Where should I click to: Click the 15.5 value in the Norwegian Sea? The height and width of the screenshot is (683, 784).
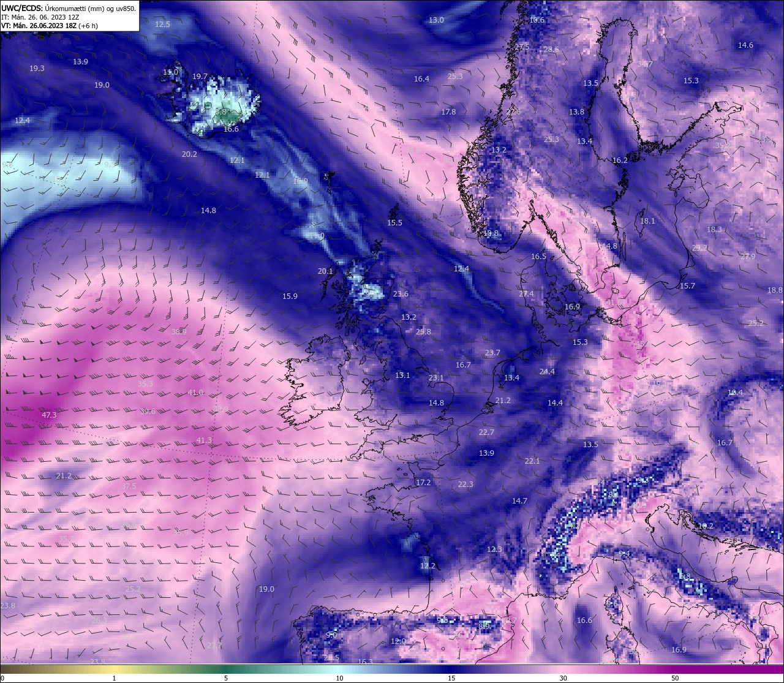[394, 223]
